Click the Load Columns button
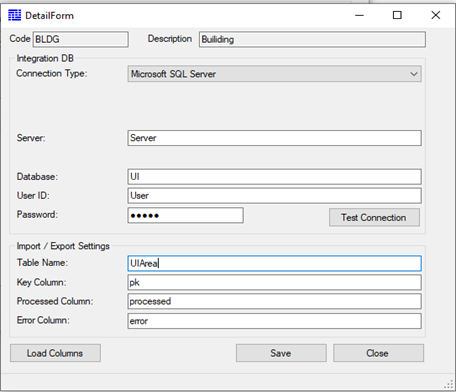The image size is (456, 392). 55,353
